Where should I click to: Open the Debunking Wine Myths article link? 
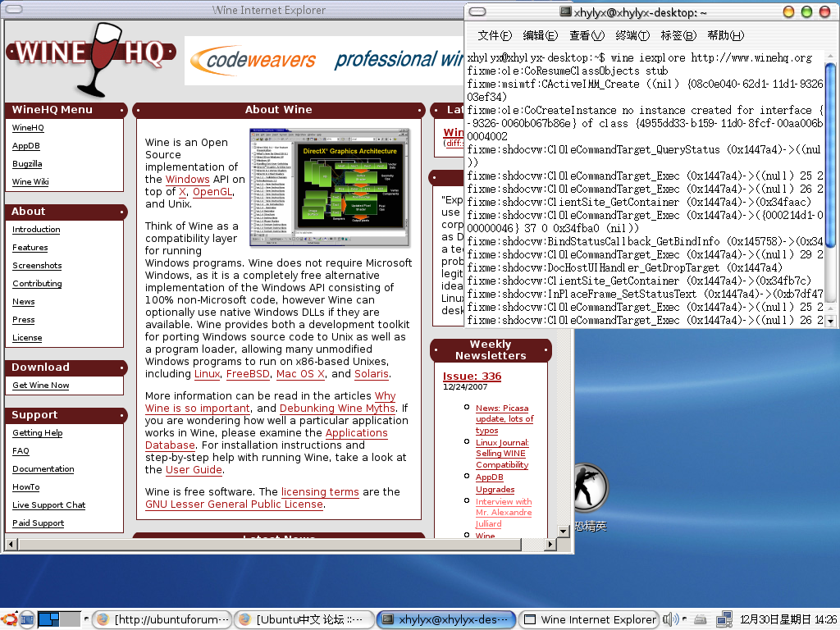(337, 409)
